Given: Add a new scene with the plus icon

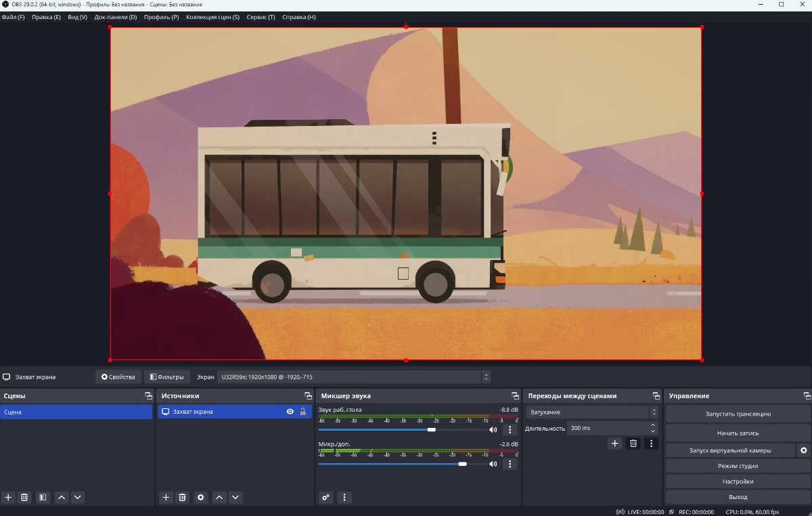Looking at the screenshot, I should click(9, 497).
